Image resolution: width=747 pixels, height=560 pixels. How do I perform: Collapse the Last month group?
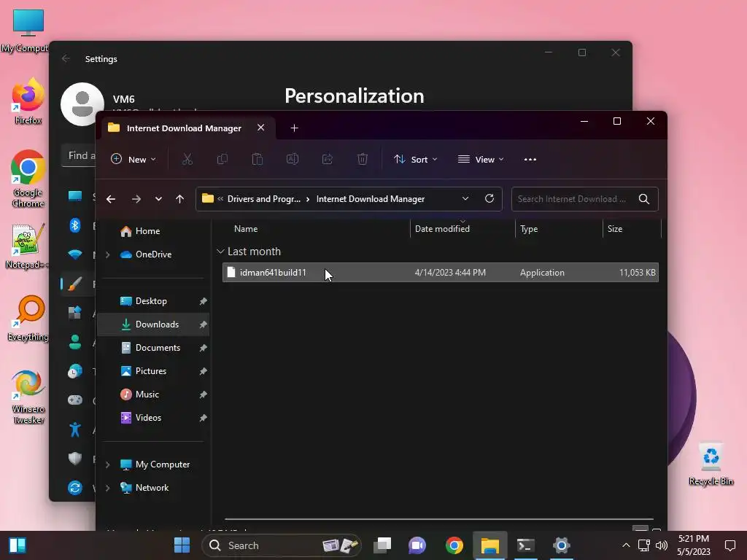pos(220,251)
